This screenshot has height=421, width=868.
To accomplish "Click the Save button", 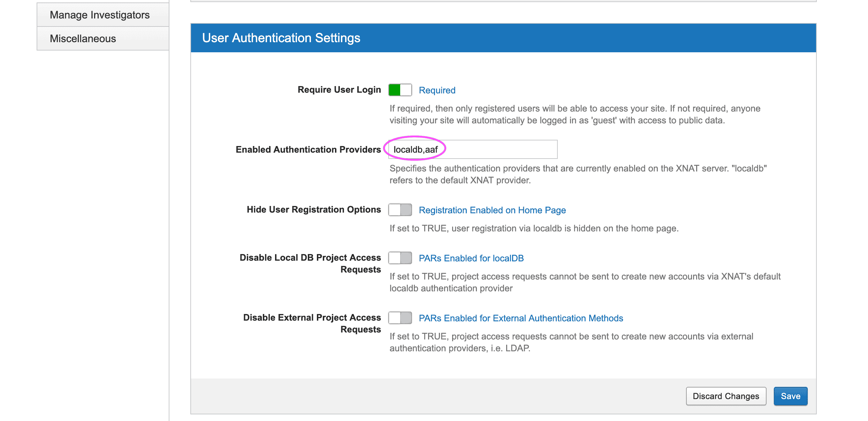I will point(791,396).
